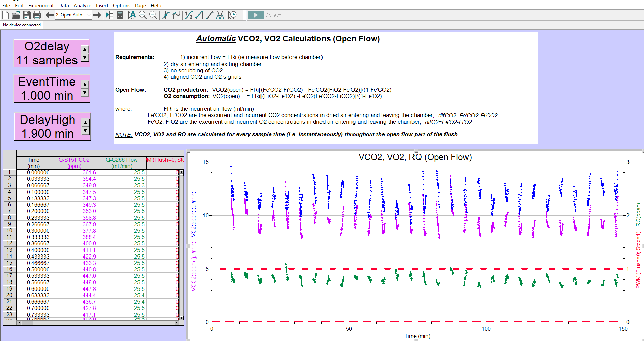The image size is (644, 341).
Task: Open the Data Collection clock icon
Action: pos(233,15)
